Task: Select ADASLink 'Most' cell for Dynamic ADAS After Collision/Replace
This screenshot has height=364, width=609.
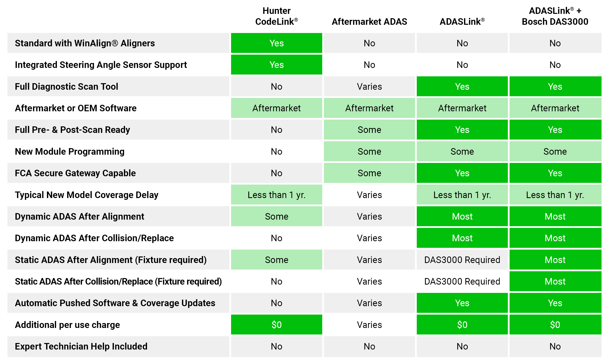Action: pos(462,238)
